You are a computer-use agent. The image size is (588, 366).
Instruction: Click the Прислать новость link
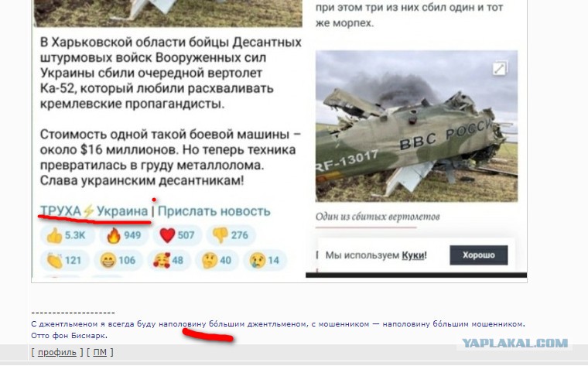214,211
